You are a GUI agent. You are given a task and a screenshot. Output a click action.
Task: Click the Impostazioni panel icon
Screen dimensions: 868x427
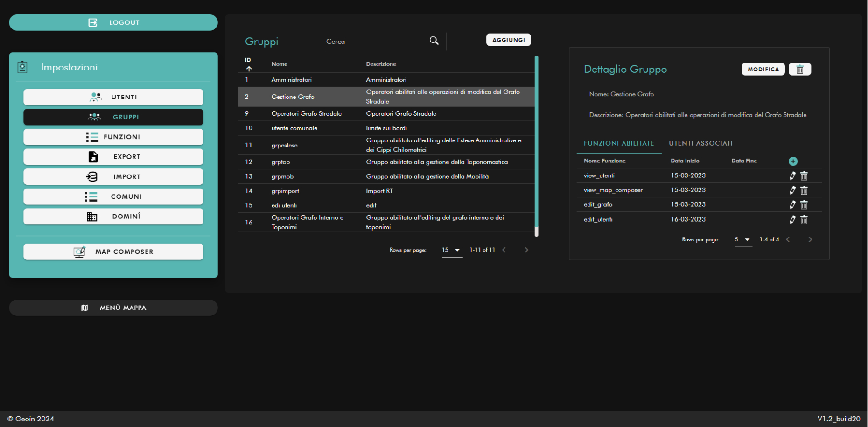tap(22, 67)
